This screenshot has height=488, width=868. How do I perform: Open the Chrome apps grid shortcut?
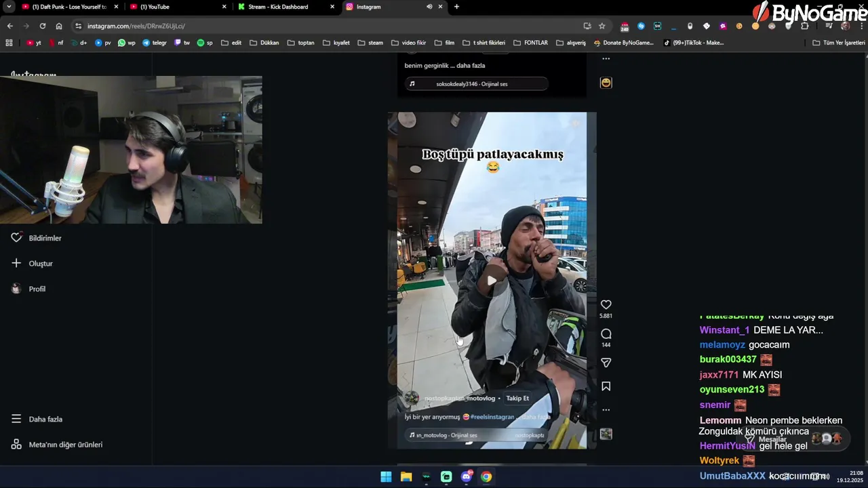pos(9,43)
